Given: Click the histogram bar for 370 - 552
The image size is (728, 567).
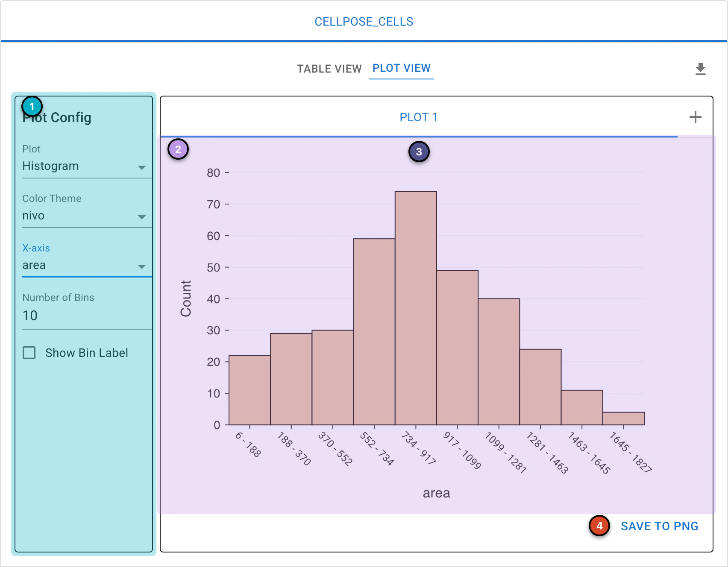Looking at the screenshot, I should coord(333,377).
